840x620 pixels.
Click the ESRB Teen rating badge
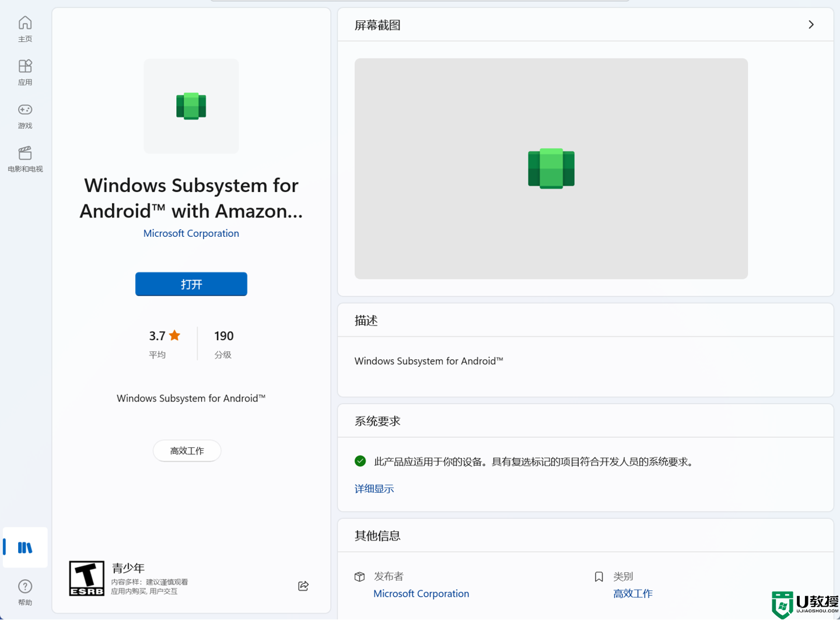tap(87, 579)
